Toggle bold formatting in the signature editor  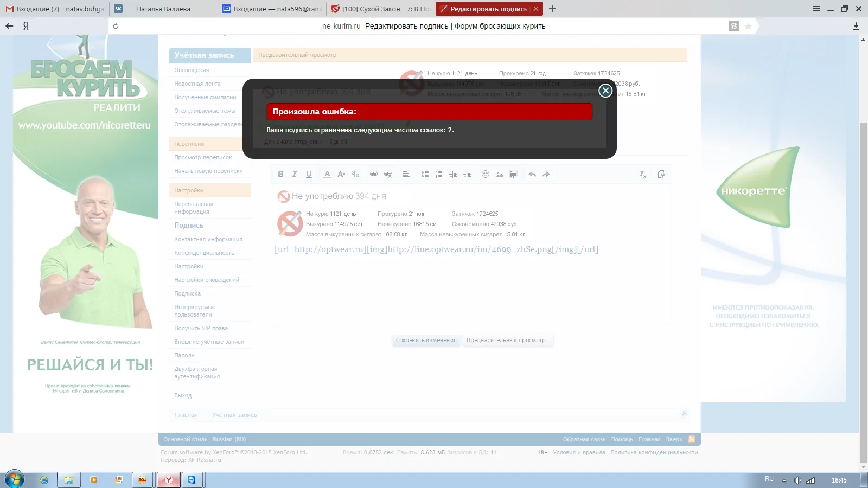280,174
